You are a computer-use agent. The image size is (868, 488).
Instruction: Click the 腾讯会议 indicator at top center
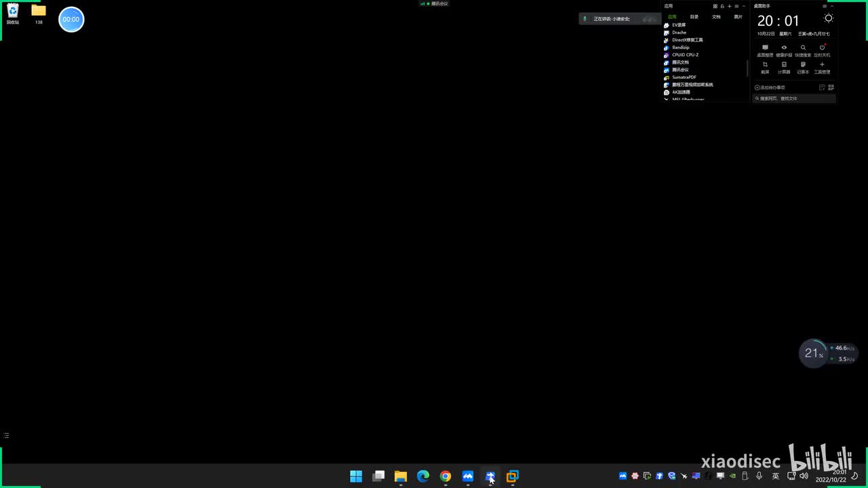pyautogui.click(x=434, y=3)
